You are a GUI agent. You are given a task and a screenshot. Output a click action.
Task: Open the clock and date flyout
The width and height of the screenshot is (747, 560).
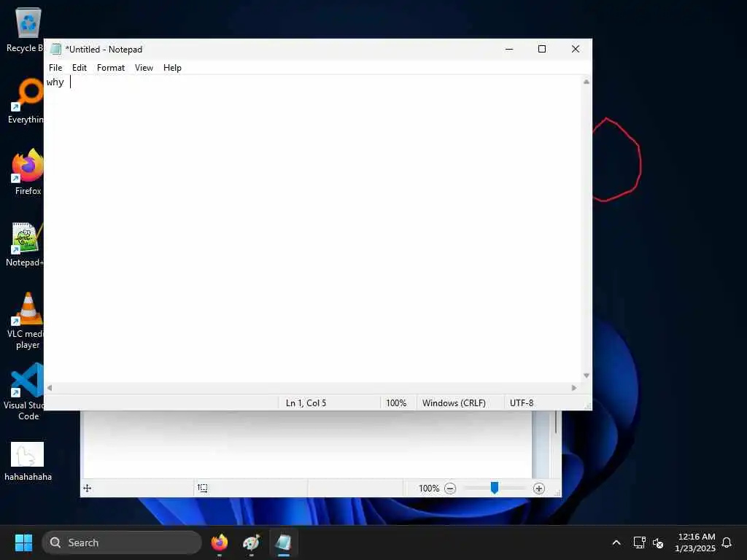tap(695, 542)
